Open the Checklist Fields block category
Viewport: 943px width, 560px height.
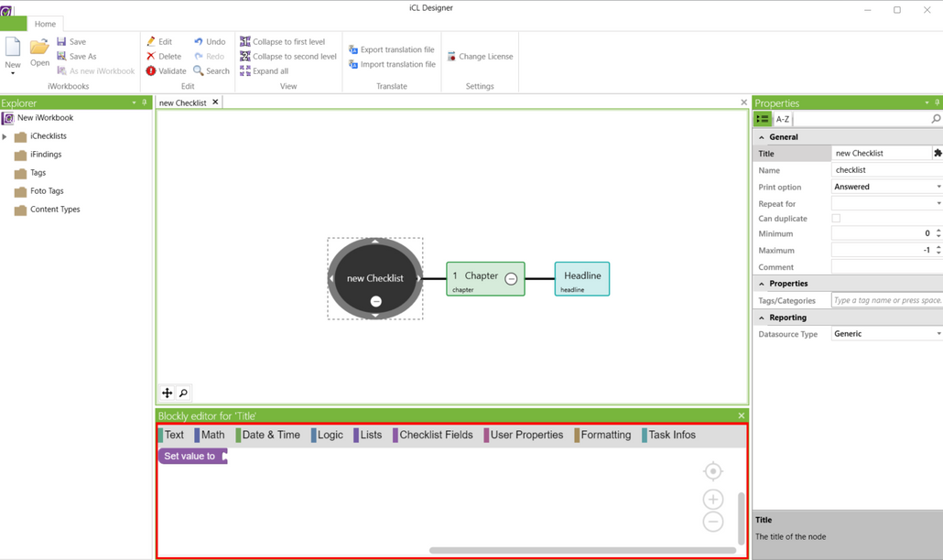click(435, 436)
